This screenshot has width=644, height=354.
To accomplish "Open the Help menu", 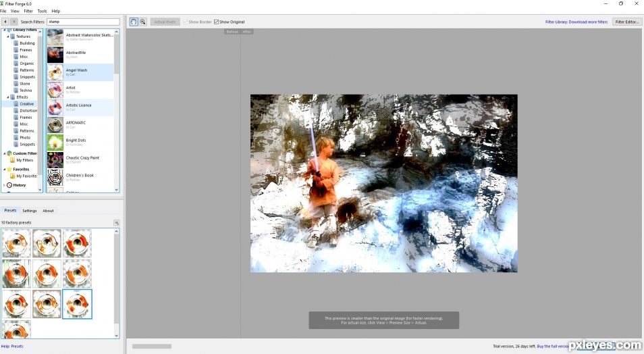I will (x=56, y=11).
